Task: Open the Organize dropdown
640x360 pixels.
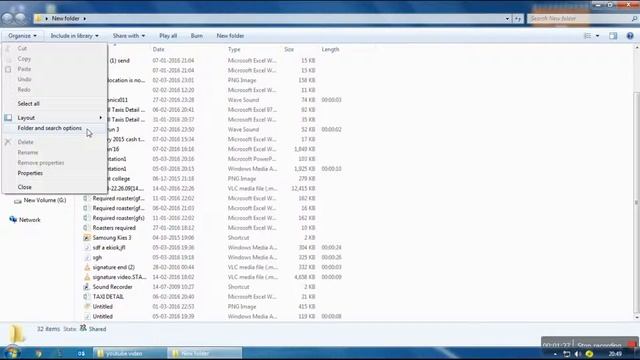Action: (22, 36)
